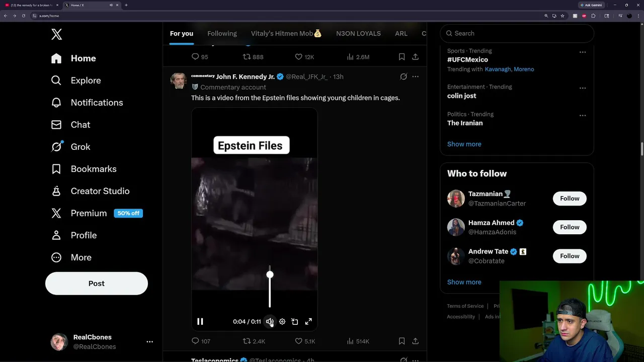The height and width of the screenshot is (362, 644).
Task: Repost the post with 888 reposts
Action: (253, 57)
